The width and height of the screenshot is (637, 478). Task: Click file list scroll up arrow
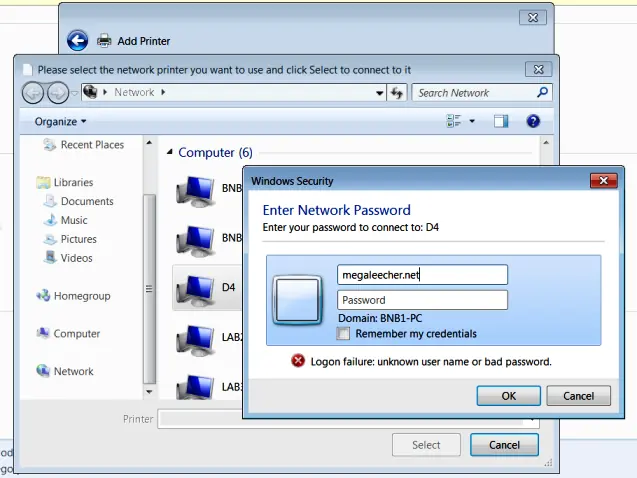point(546,143)
